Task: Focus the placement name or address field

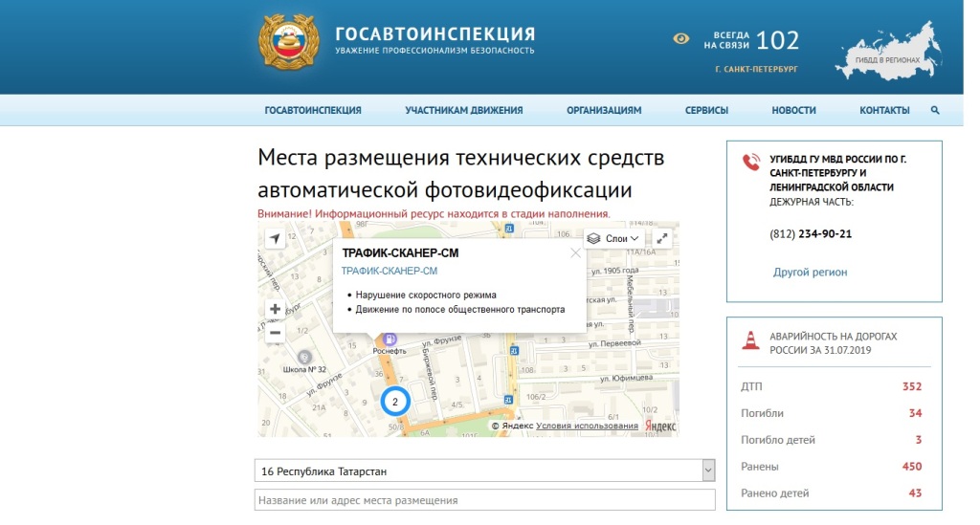Action: [x=484, y=500]
